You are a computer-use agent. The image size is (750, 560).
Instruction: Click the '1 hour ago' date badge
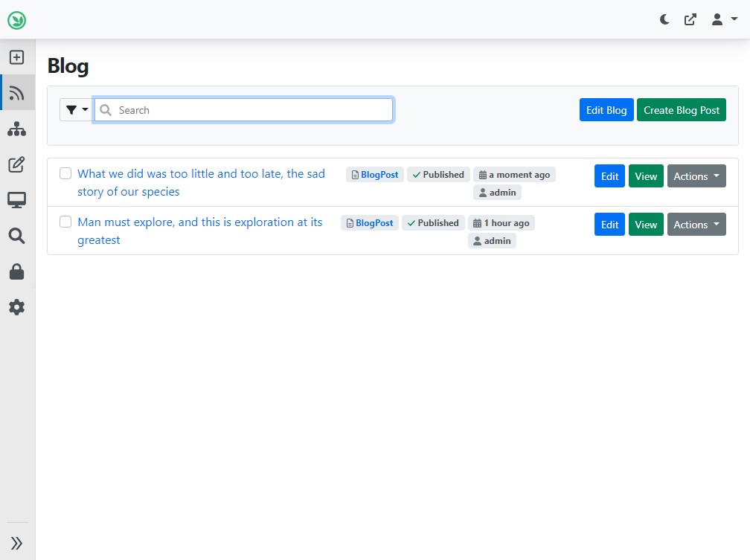coord(501,223)
